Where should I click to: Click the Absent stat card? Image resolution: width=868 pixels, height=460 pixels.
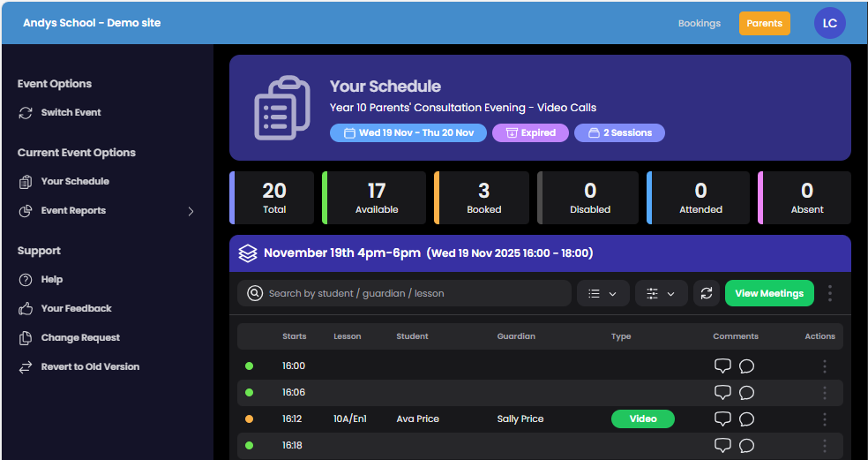point(804,198)
